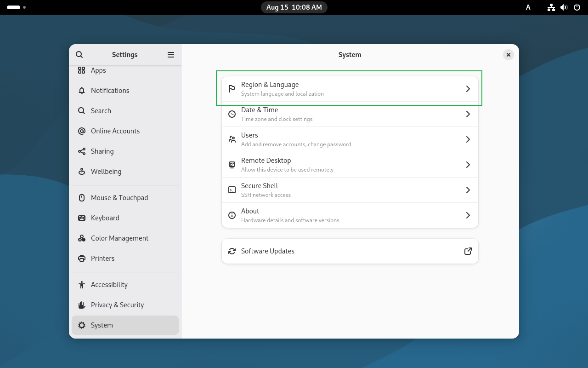Click the Region & Language flag icon
The height and width of the screenshot is (368, 588).
(232, 89)
